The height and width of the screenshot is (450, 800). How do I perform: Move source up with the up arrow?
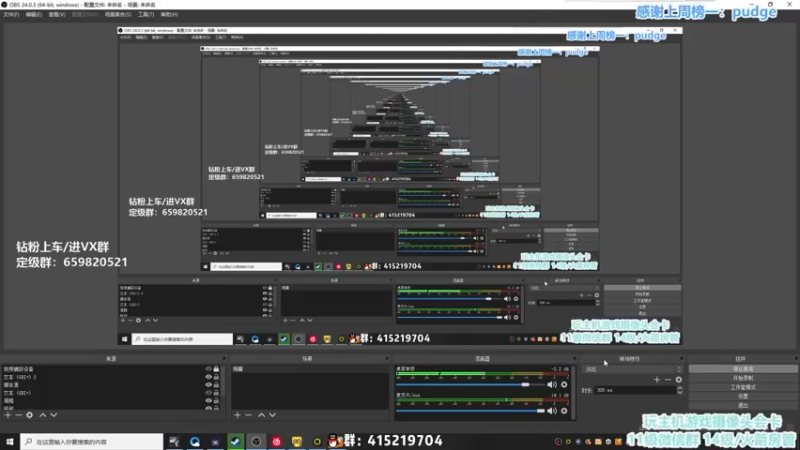tap(43, 415)
